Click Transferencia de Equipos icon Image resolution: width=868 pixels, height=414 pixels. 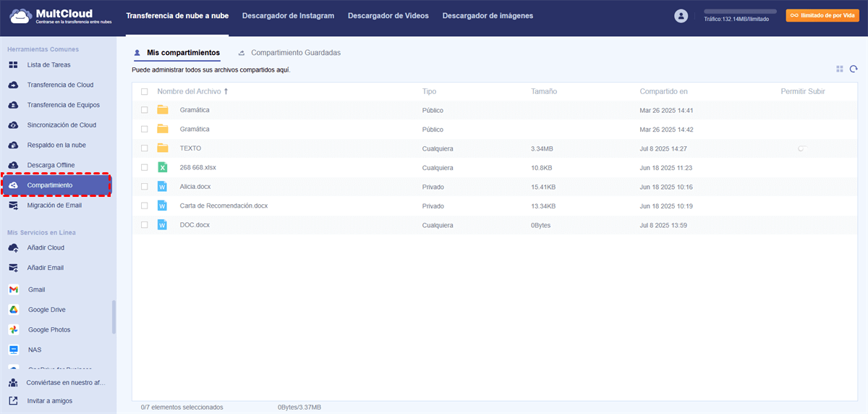coord(13,105)
